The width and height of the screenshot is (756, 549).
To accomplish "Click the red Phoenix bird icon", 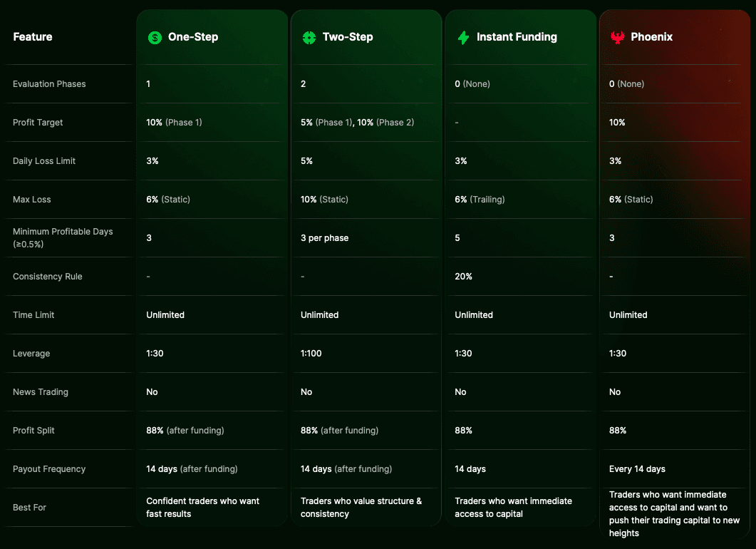I will (x=617, y=37).
